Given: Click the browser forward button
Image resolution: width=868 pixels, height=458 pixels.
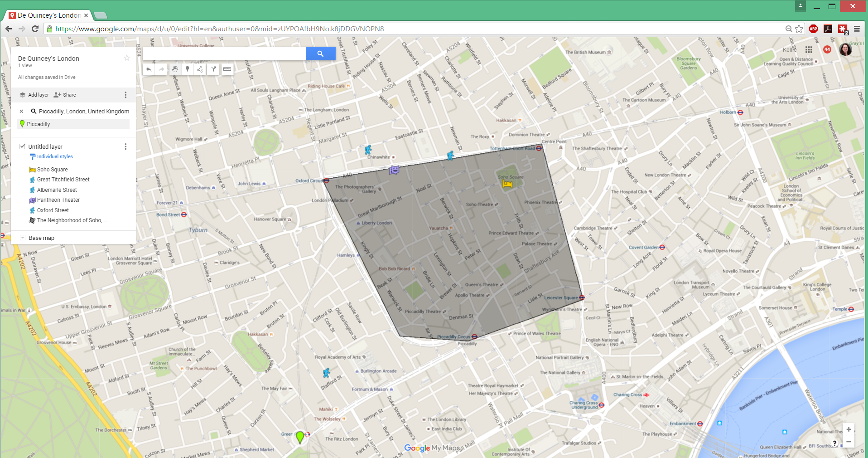Looking at the screenshot, I should [22, 29].
